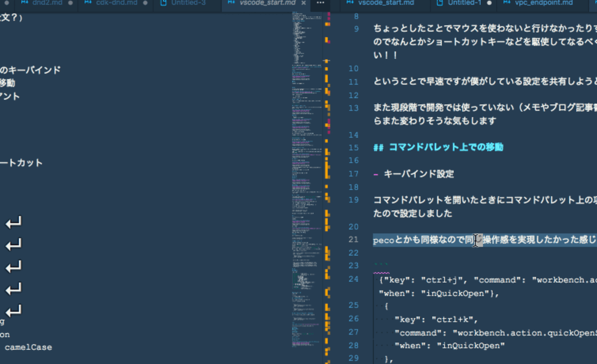The height and width of the screenshot is (364, 597).
Task: Click the camelCase text in preview pane
Action: [x=28, y=347]
